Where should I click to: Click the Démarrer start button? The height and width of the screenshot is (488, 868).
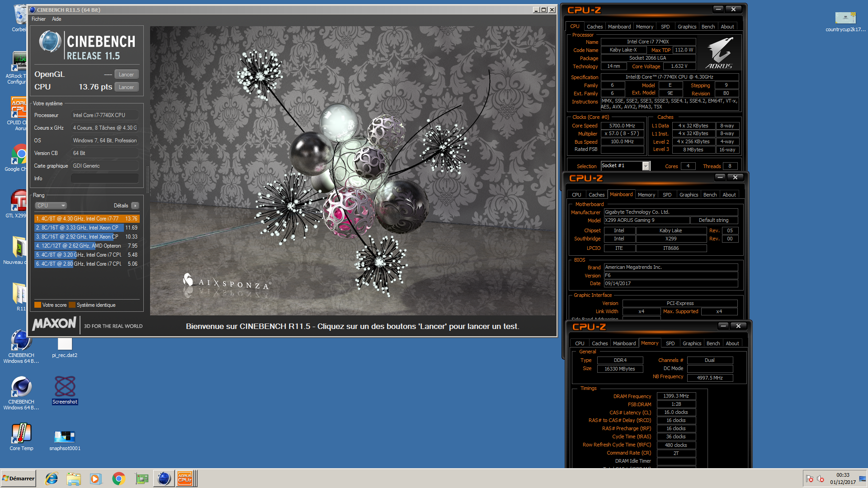(18, 478)
